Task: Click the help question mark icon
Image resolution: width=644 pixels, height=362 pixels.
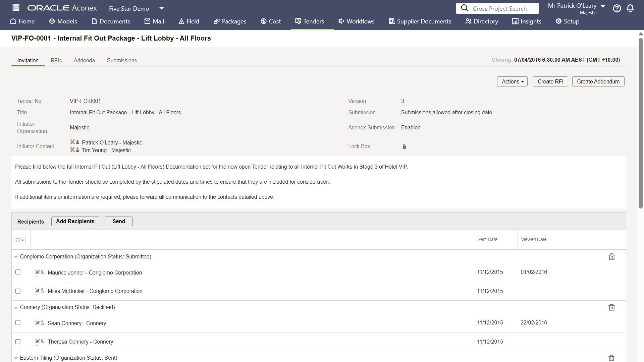Action: [x=617, y=8]
